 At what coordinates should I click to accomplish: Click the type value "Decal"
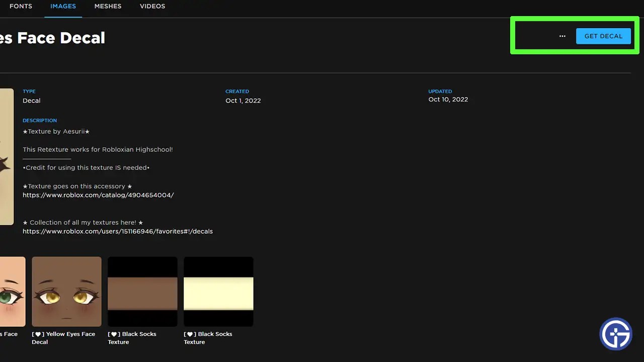click(31, 101)
